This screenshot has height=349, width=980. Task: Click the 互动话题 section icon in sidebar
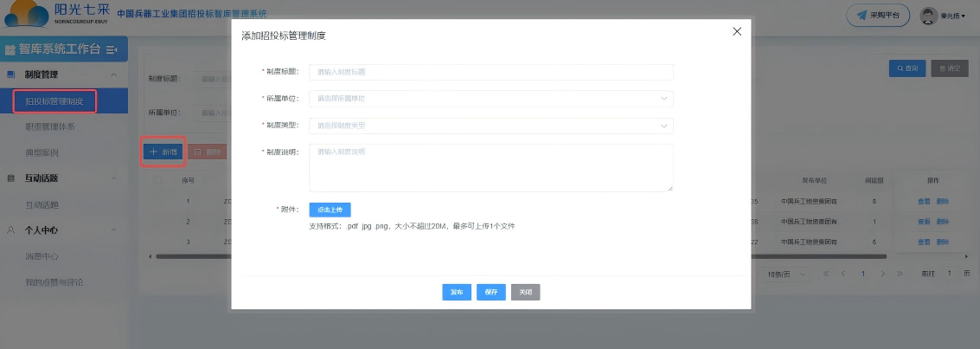click(x=11, y=178)
